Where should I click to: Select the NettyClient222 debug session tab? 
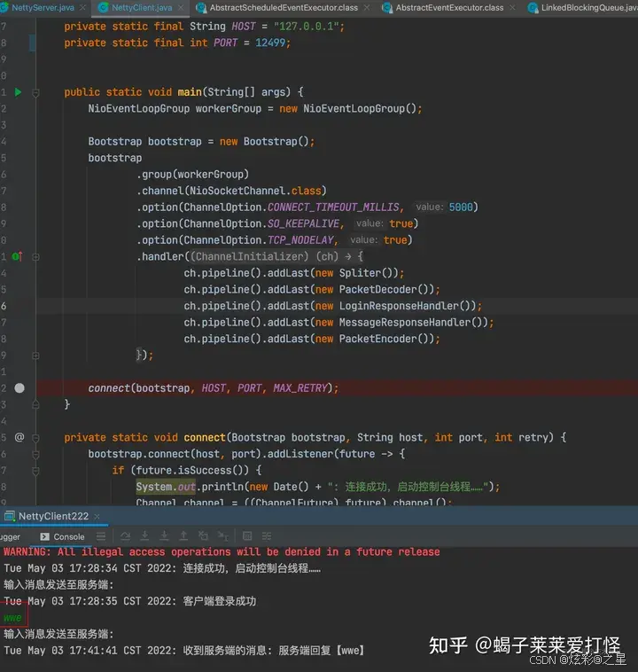coord(53,517)
